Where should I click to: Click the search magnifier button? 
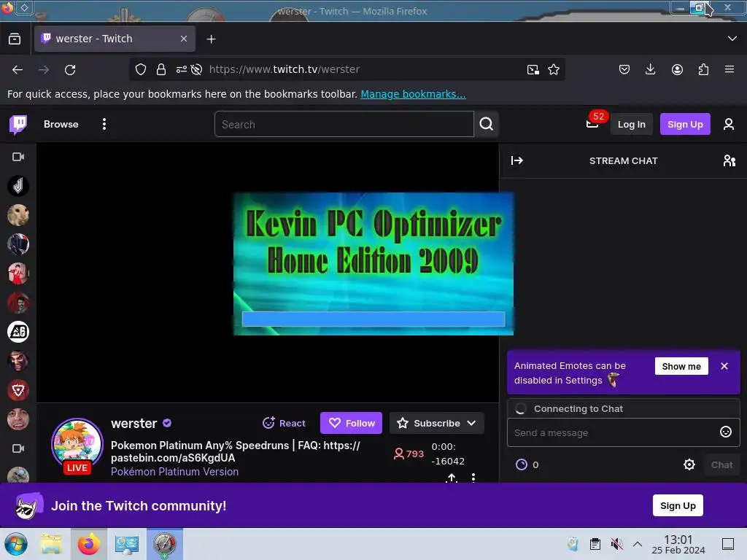tap(487, 124)
